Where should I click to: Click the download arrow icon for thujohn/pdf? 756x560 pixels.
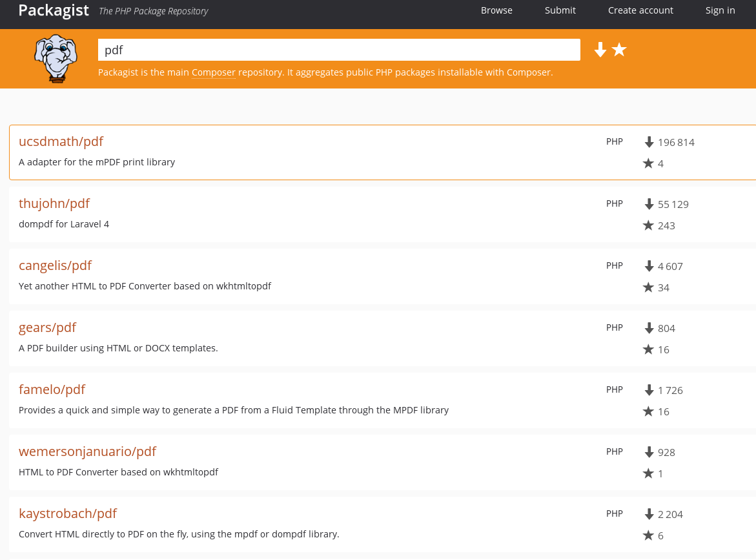(649, 204)
